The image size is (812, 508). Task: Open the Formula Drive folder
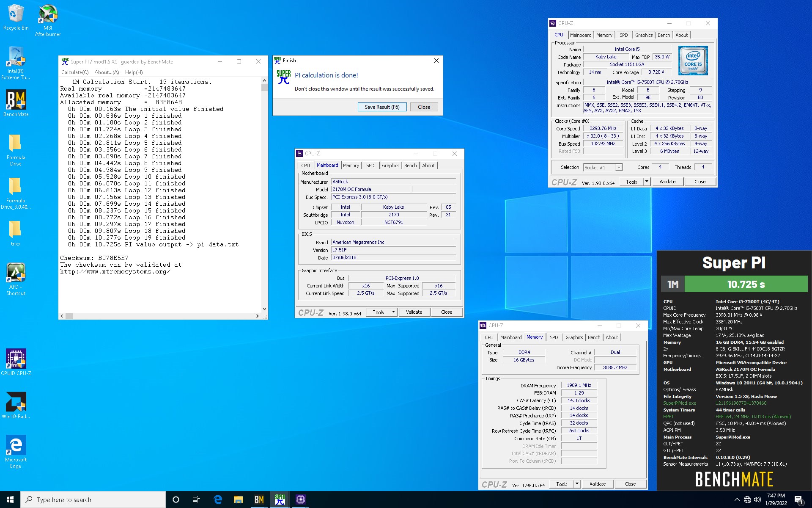(x=16, y=150)
